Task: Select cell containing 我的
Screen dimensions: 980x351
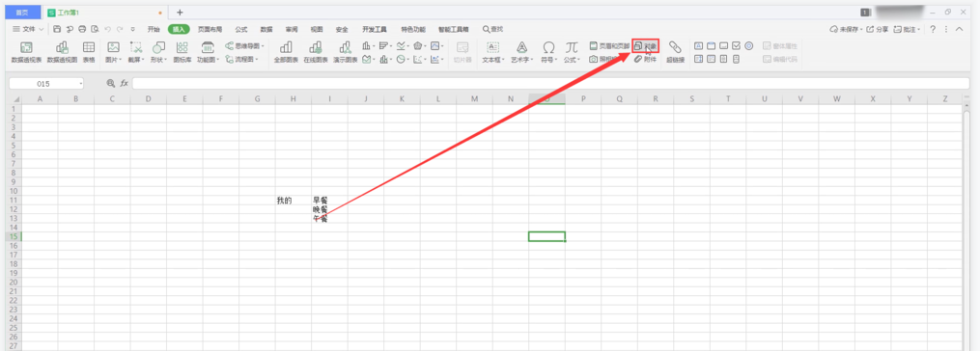Action: (294, 201)
